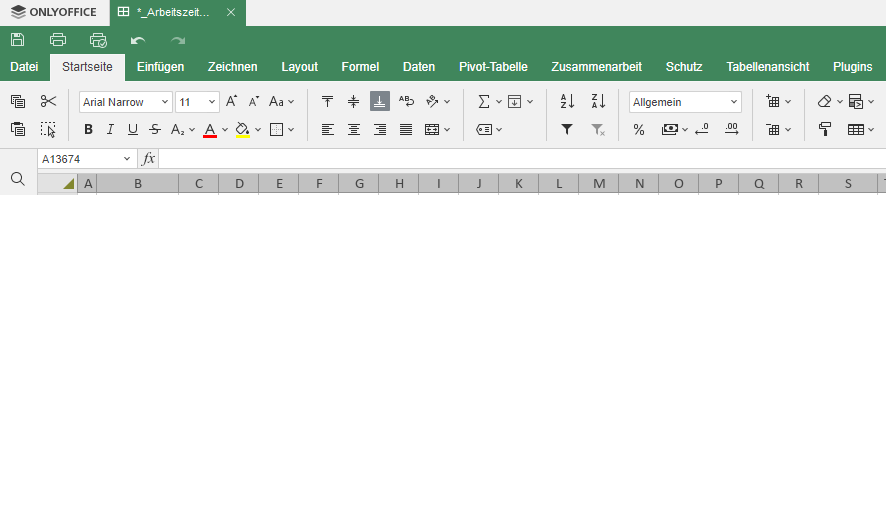The width and height of the screenshot is (886, 526).
Task: Undo the last action
Action: pos(138,40)
